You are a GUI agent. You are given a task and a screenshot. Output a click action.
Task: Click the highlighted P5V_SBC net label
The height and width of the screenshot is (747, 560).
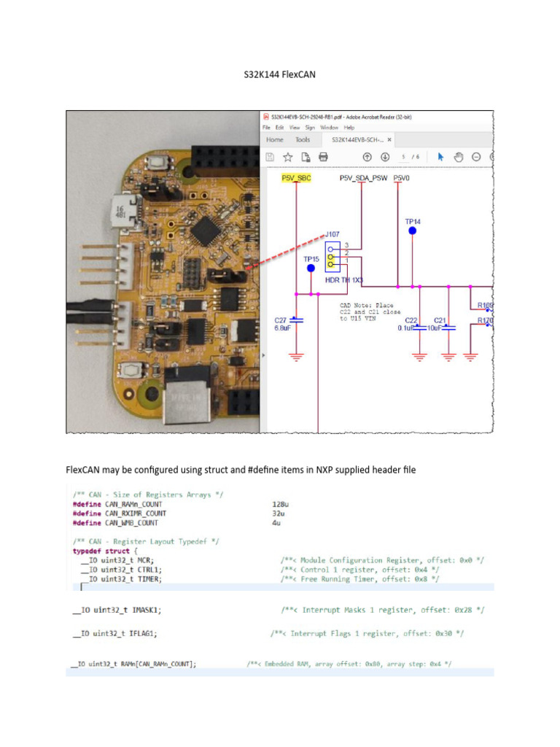pyautogui.click(x=296, y=178)
